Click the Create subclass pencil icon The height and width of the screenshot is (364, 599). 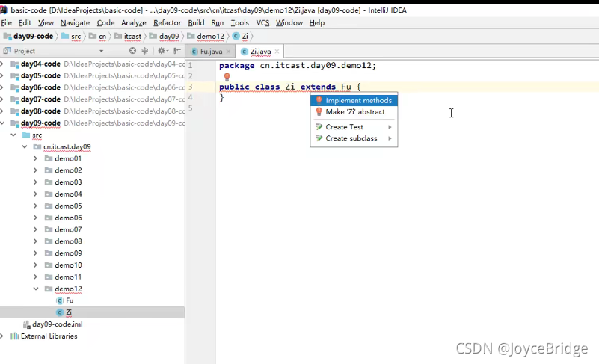(x=319, y=138)
